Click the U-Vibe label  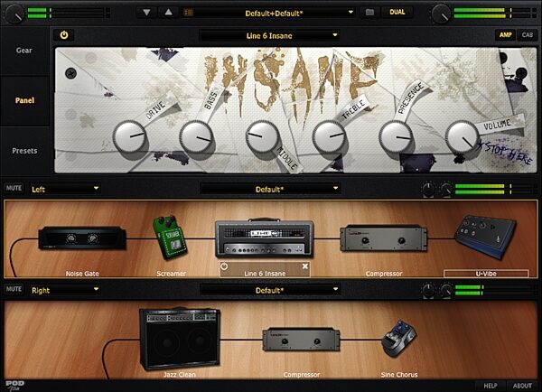(486, 274)
